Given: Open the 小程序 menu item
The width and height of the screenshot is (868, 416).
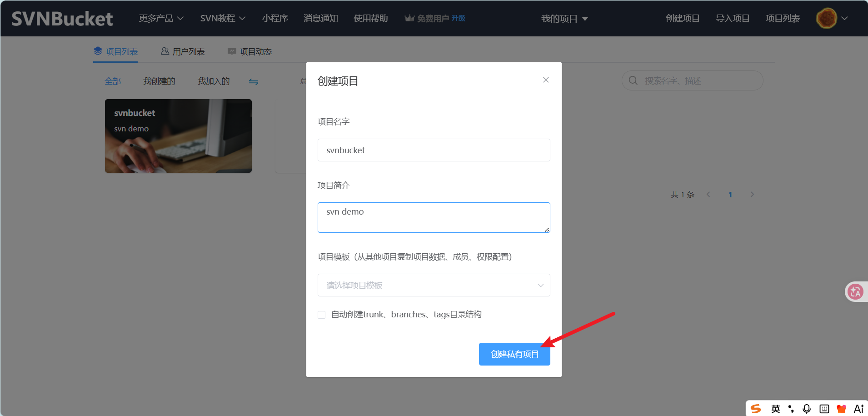Looking at the screenshot, I should (x=275, y=18).
